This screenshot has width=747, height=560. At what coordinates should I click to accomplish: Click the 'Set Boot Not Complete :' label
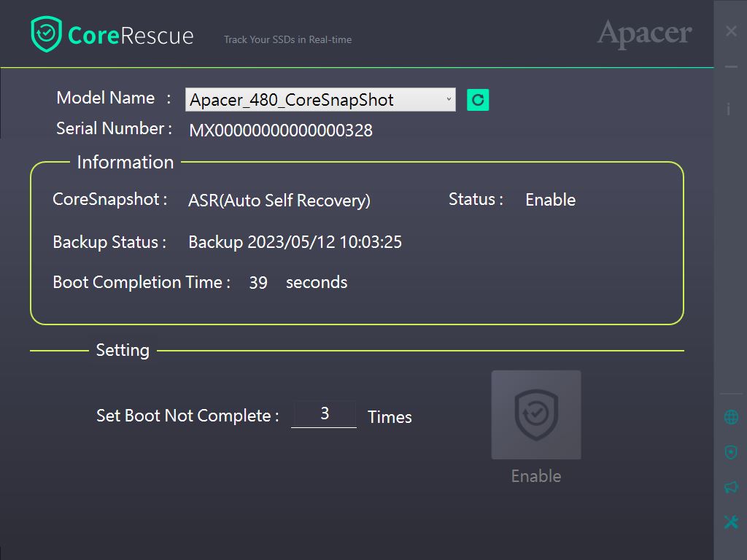187,416
